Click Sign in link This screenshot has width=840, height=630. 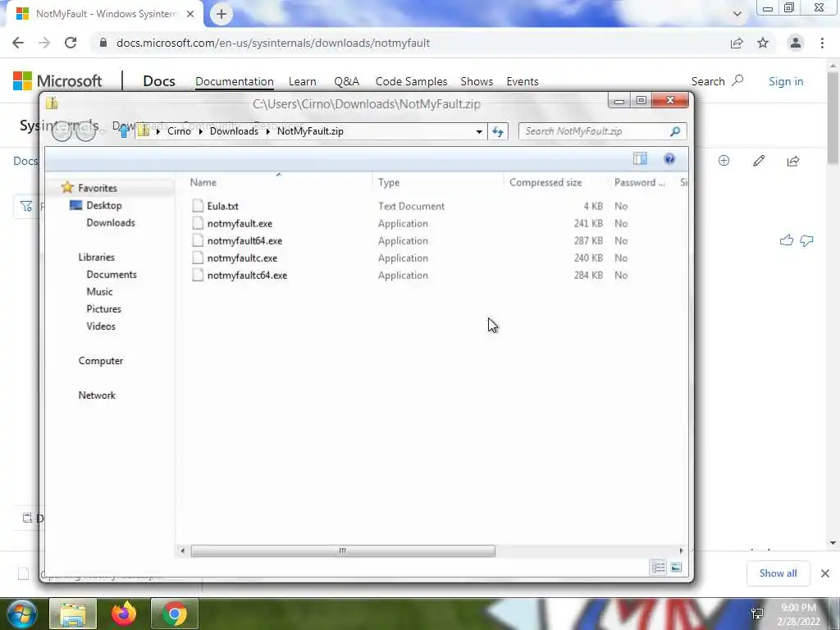[785, 81]
